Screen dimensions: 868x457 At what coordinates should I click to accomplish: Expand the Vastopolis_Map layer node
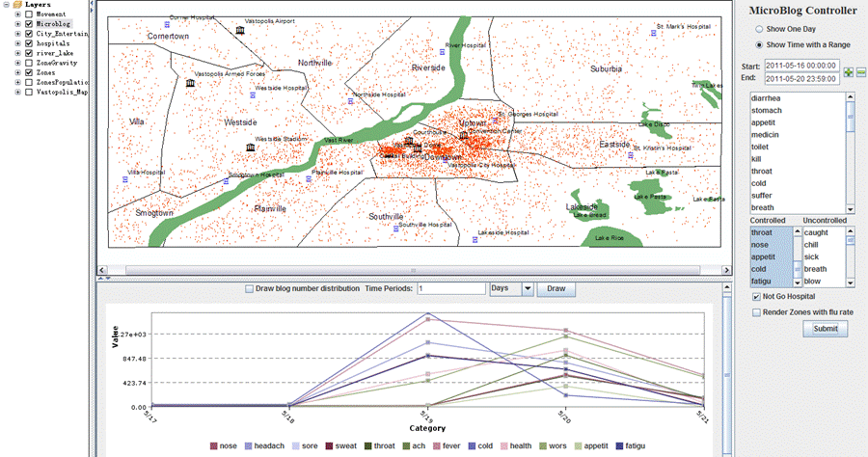tap(17, 92)
